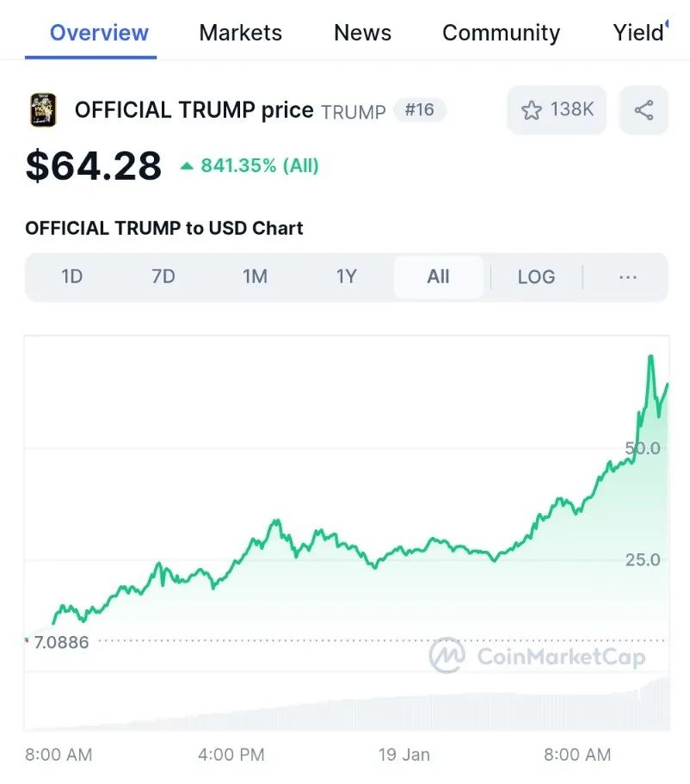This screenshot has height=784, width=690.
Task: Switch chart to 1M range
Action: click(255, 277)
